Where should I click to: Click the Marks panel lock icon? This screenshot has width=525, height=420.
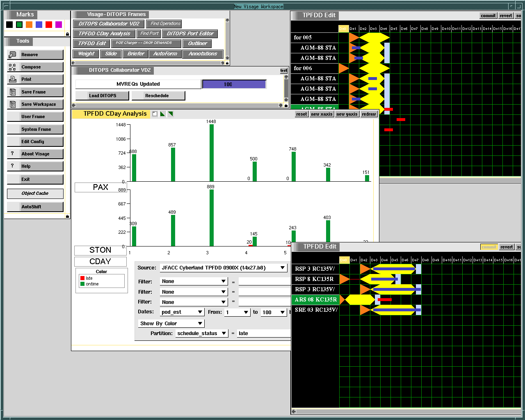tap(67, 34)
